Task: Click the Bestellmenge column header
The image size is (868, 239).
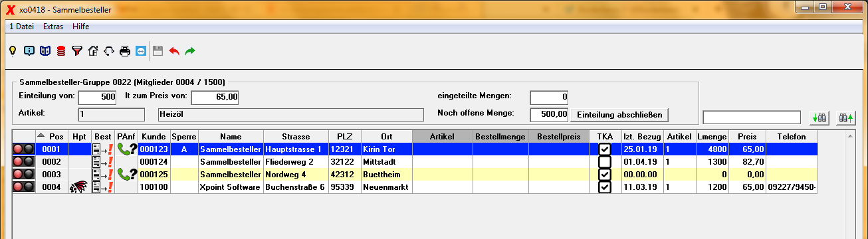Action: tap(500, 136)
